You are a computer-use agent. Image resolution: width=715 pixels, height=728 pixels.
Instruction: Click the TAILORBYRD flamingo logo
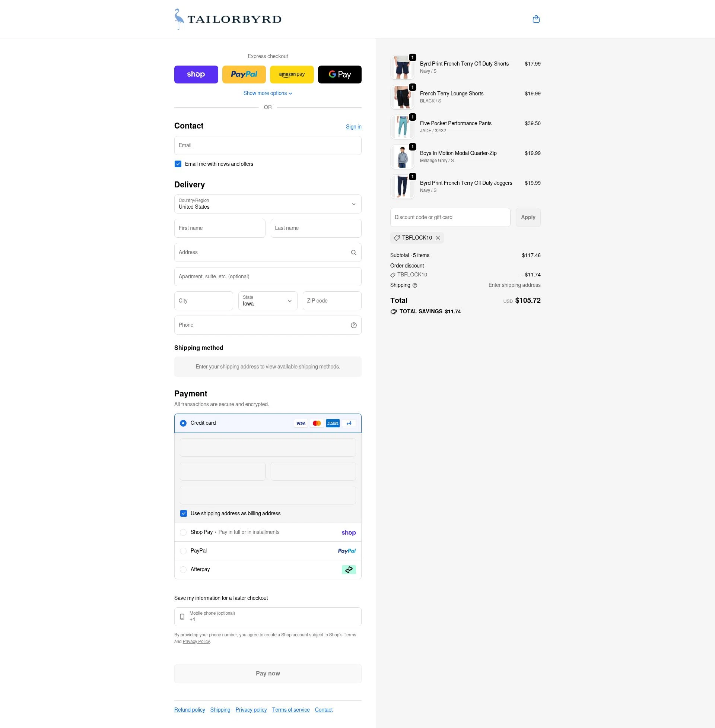coord(227,19)
